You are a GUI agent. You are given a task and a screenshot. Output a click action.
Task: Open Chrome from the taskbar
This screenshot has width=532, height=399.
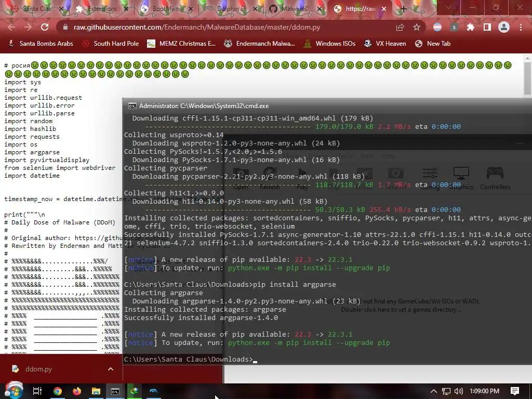tap(58, 391)
